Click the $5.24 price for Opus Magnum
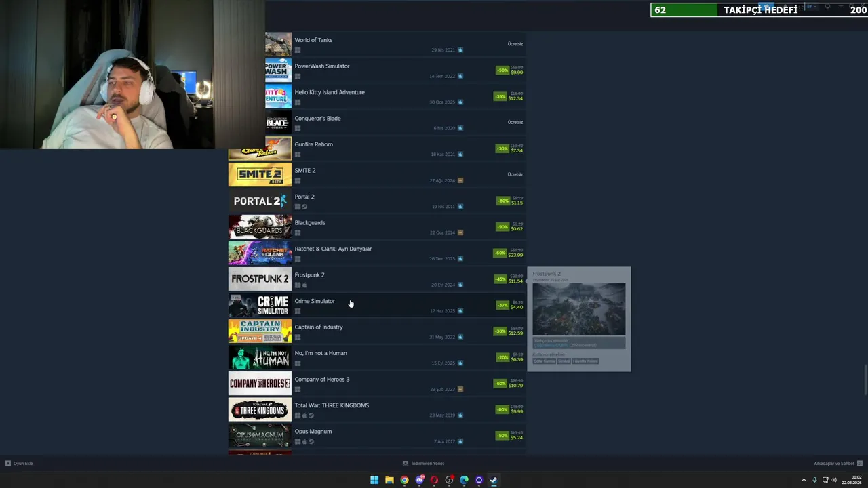This screenshot has width=868, height=488. coord(517,438)
